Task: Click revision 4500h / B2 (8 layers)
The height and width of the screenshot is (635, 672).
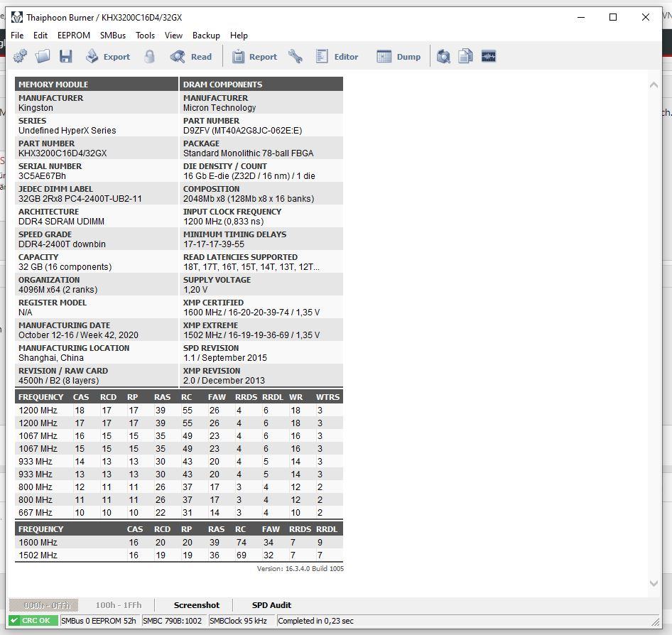Action: 58,381
